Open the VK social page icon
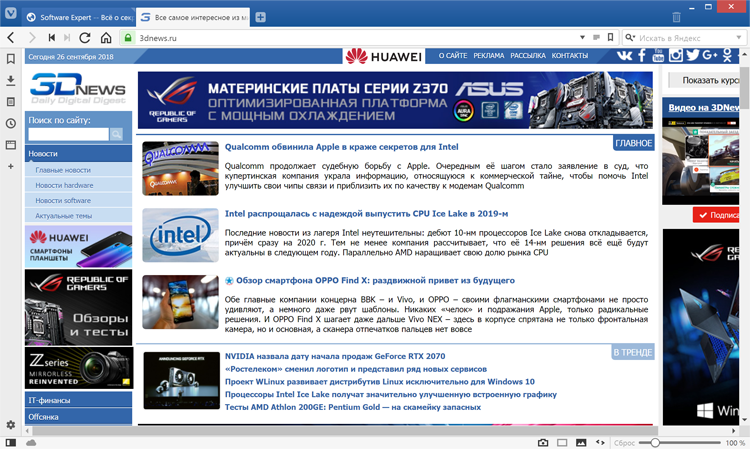Viewport: 750px width, 449px height. tap(624, 55)
